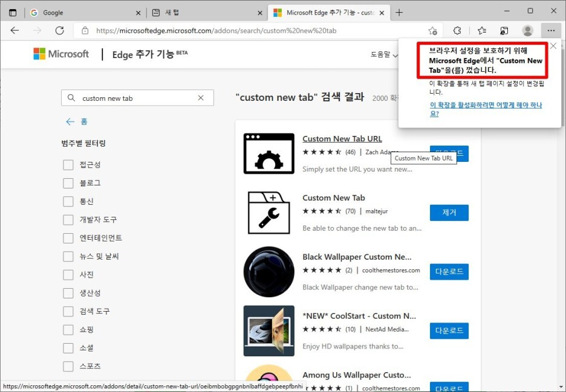Viewport: 566px width, 392px height.
Task: Check the 뉴스 및 날씨 category filter
Action: coord(68,257)
